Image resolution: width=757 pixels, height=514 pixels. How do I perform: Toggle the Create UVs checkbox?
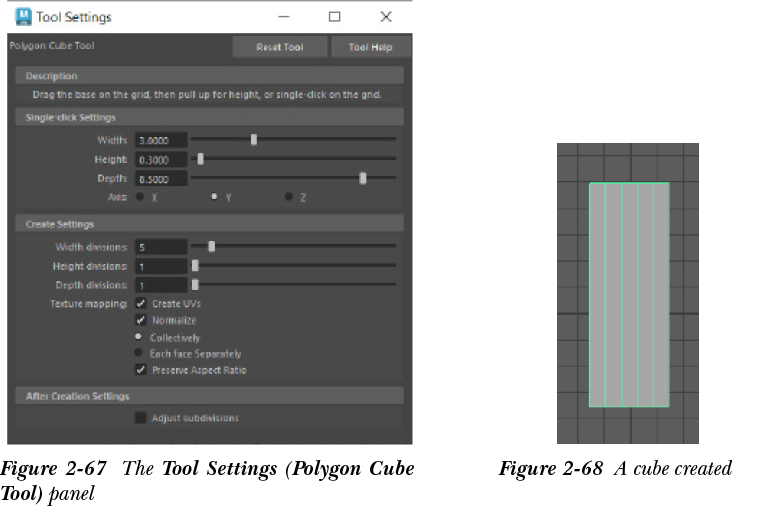[x=141, y=303]
